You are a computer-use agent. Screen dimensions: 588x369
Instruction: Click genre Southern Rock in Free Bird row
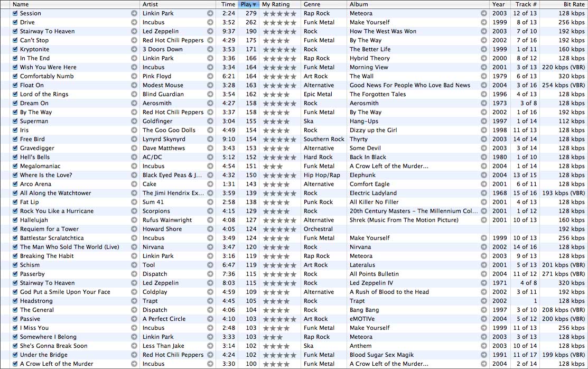[x=324, y=139]
